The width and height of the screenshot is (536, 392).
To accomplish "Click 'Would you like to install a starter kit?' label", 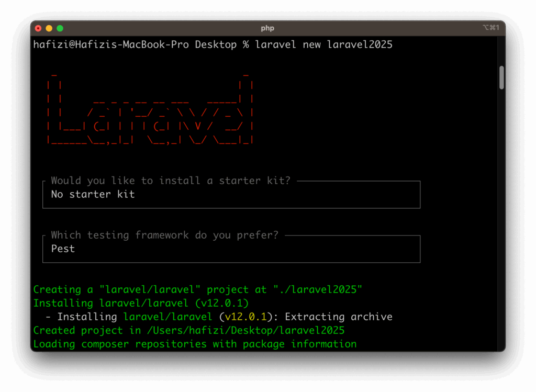I will [171, 181].
